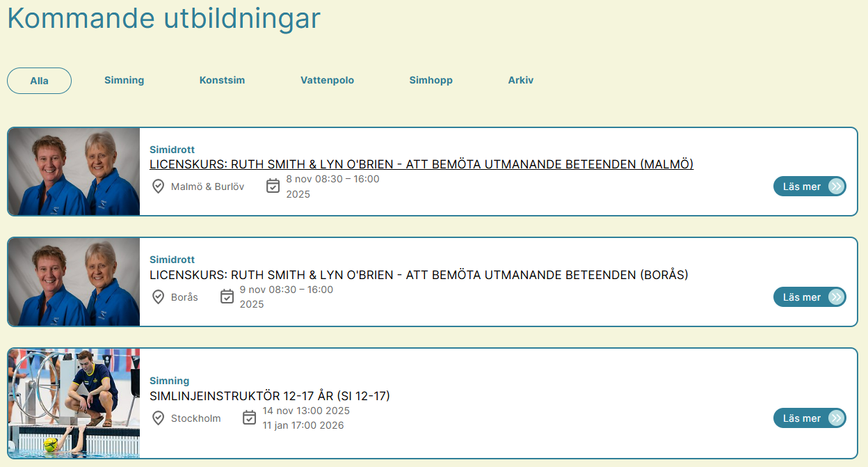This screenshot has height=467, width=868.
Task: Click location pin icon beside Malmö & Burlöv
Action: (x=159, y=187)
